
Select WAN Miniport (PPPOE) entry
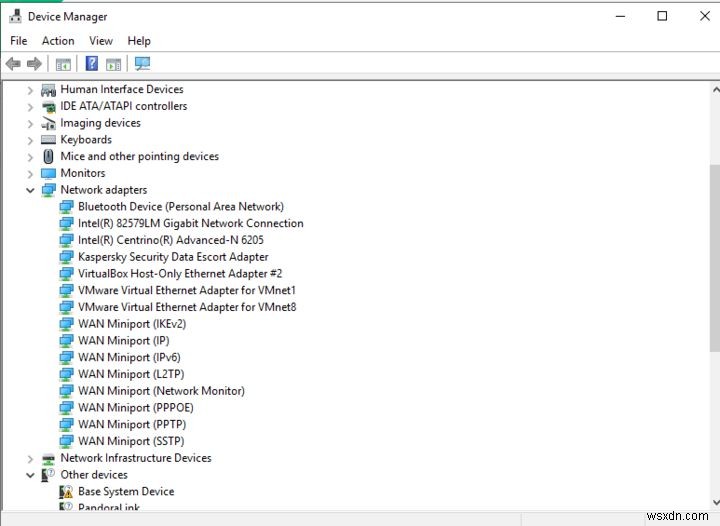click(136, 408)
